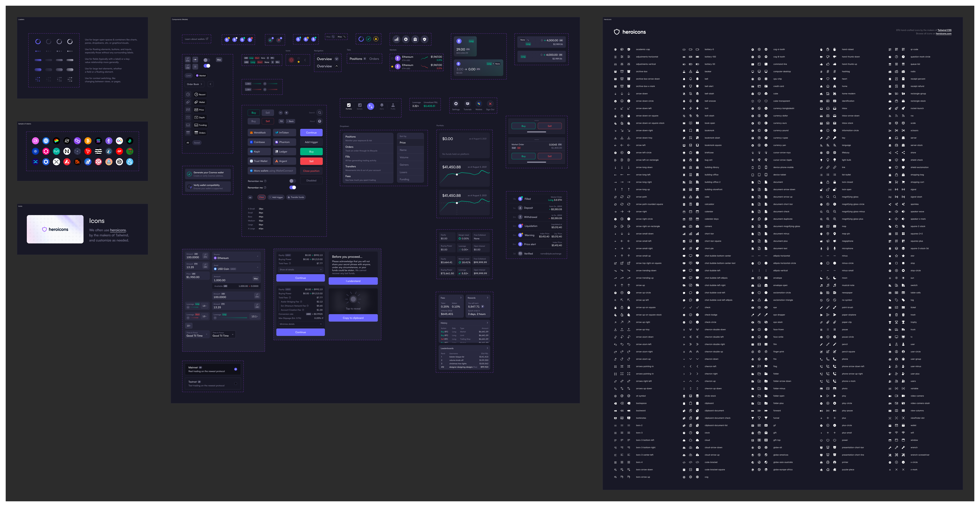Image resolution: width=980 pixels, height=507 pixels.
Task: Click the Transfer funds pill
Action: 296,197
